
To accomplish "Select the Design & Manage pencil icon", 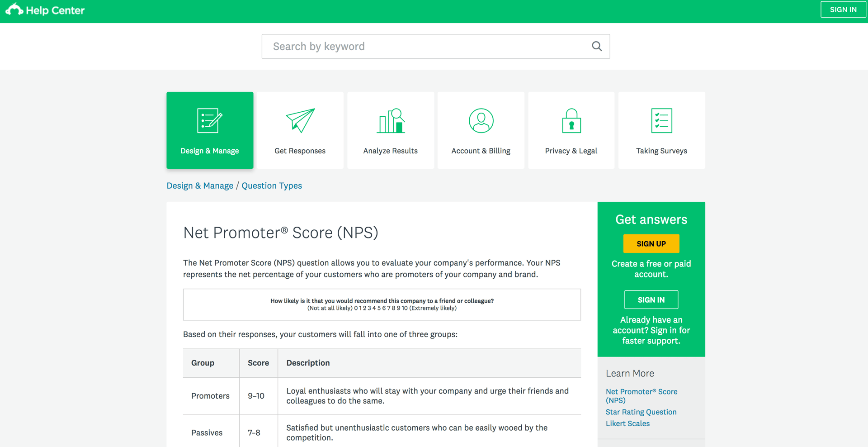I will [x=210, y=120].
